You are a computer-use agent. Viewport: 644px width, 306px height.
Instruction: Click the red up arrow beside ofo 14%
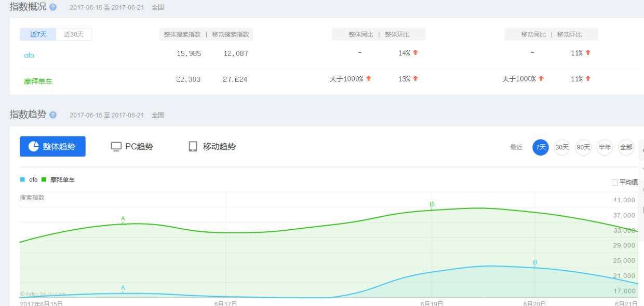click(x=415, y=53)
